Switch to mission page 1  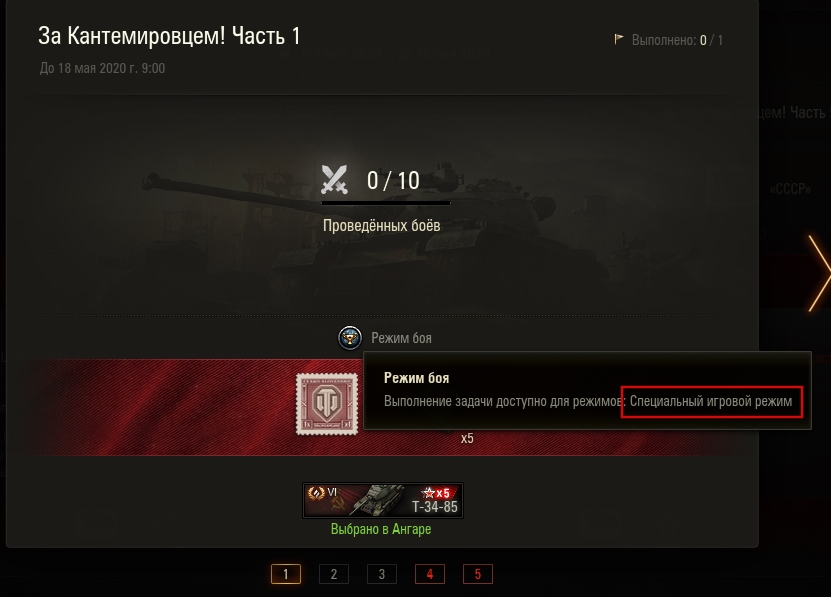286,574
